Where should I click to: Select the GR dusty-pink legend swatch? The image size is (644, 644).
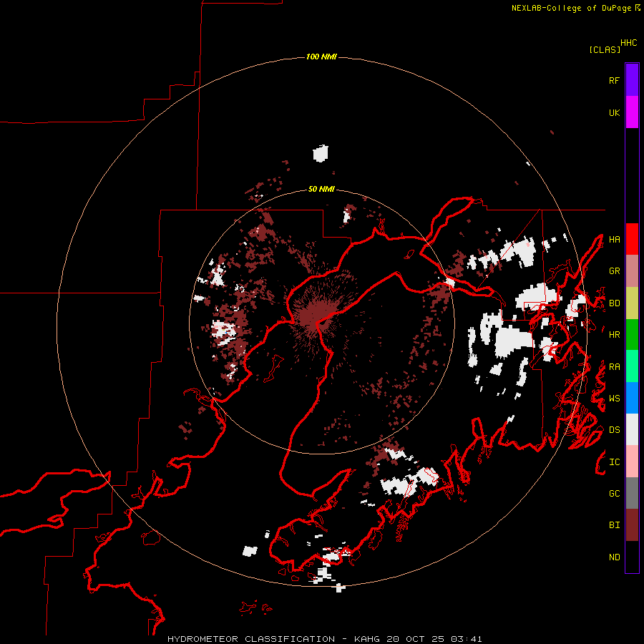point(632,271)
